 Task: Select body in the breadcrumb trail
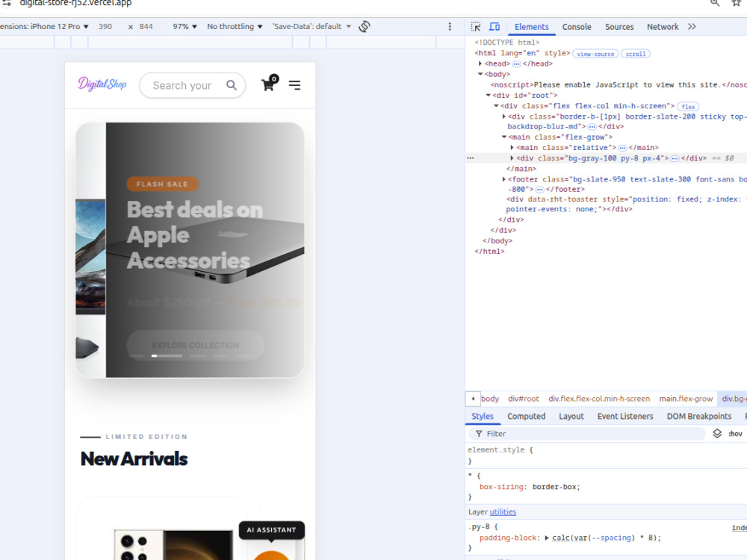(x=490, y=399)
